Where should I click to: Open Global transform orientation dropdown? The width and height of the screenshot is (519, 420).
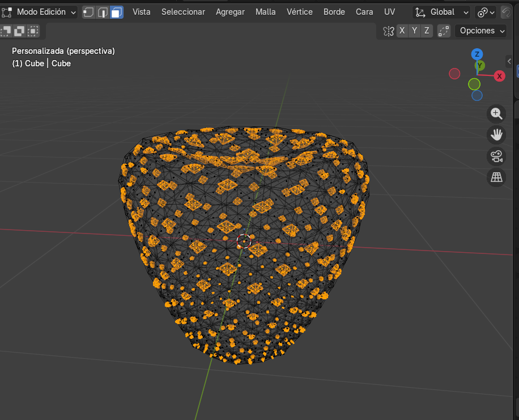[x=442, y=12]
